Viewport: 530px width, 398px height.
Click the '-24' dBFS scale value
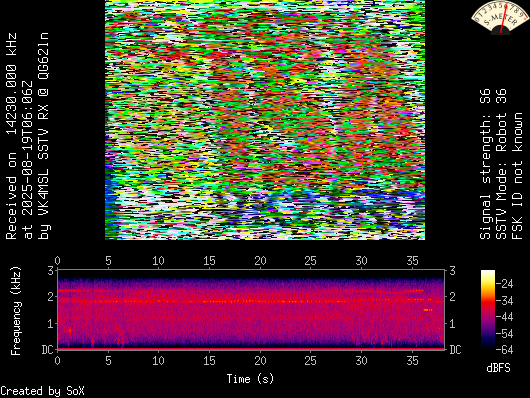click(x=504, y=284)
